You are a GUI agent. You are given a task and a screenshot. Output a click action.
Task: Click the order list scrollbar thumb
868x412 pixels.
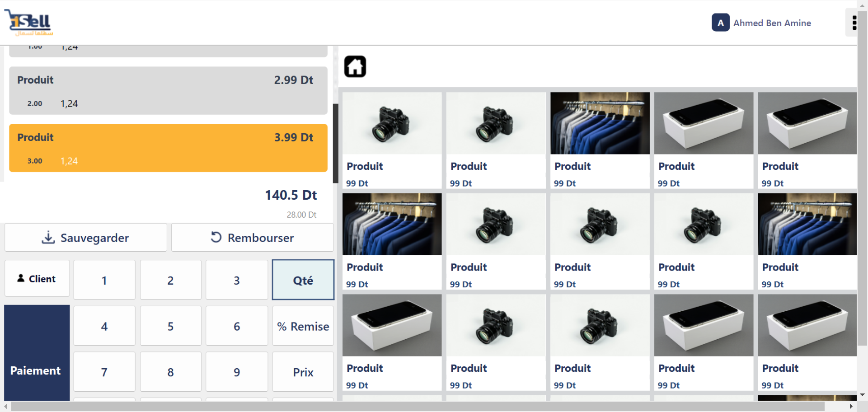coord(336,143)
